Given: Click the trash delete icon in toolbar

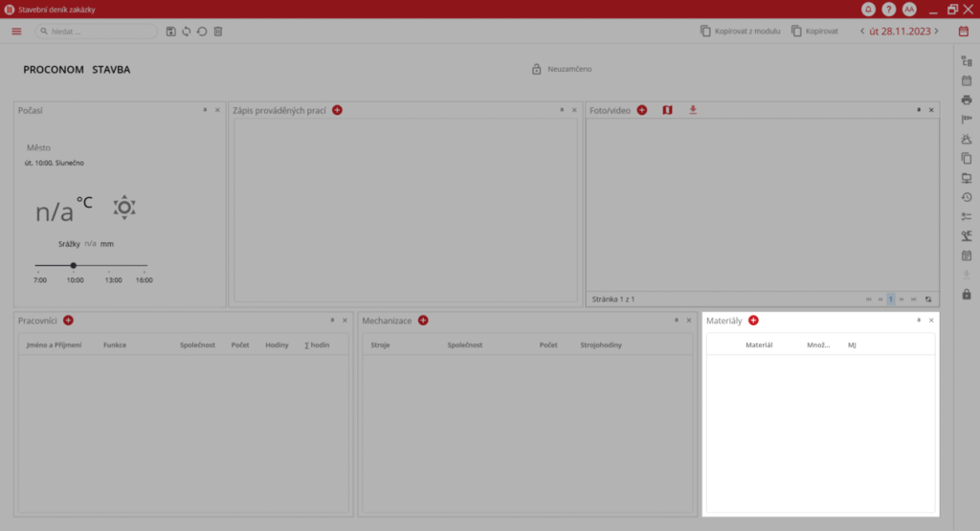Looking at the screenshot, I should click(217, 32).
